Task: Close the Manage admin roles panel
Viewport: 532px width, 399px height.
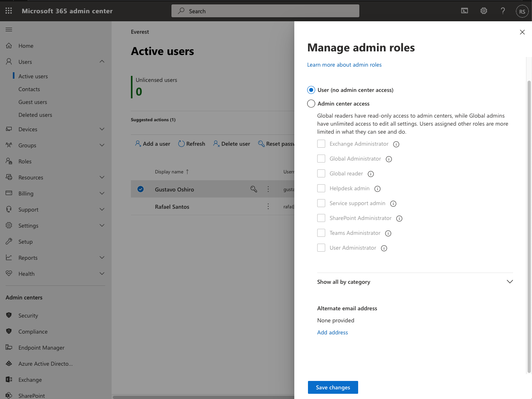Action: tap(522, 32)
